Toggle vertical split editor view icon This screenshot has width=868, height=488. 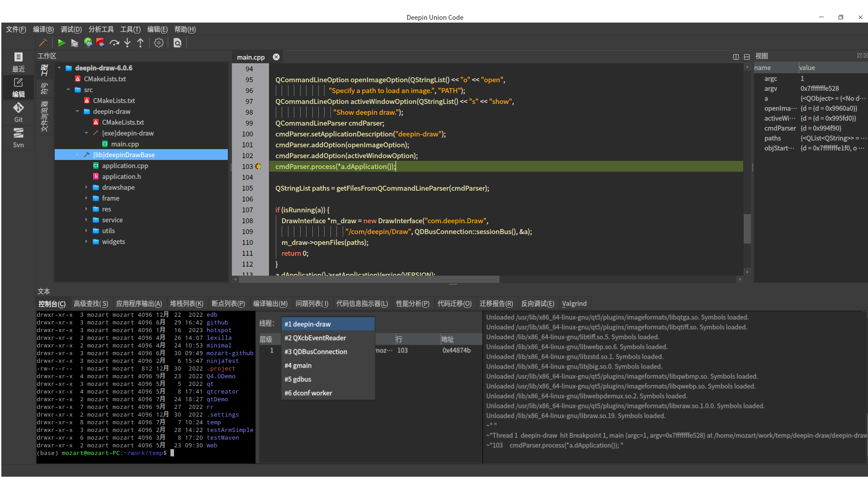(736, 57)
